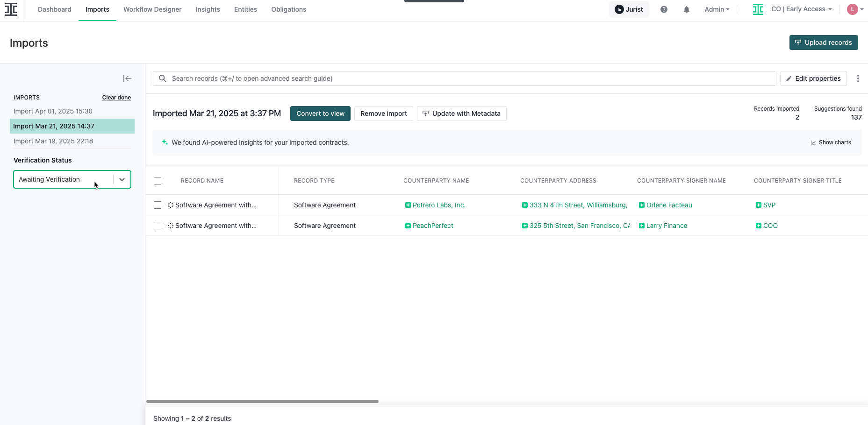Click the horizontal table scrollbar
Image resolution: width=868 pixels, height=425 pixels.
(x=262, y=401)
